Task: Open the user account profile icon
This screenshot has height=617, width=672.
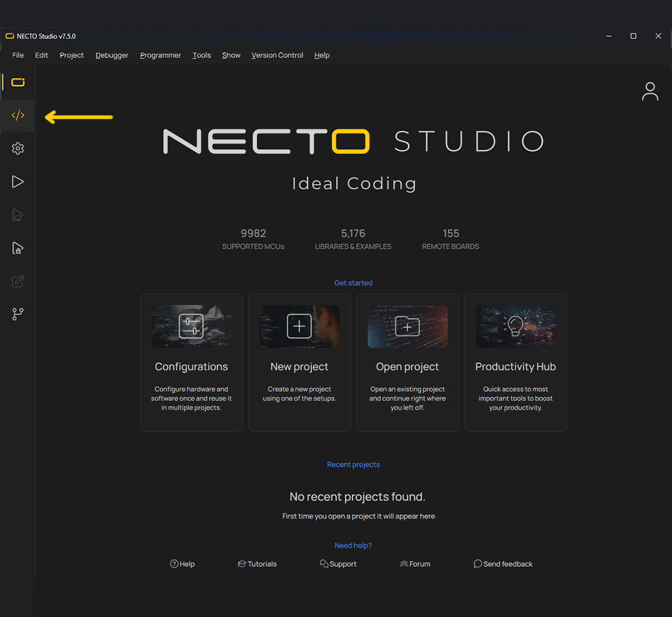Action: pyautogui.click(x=650, y=91)
